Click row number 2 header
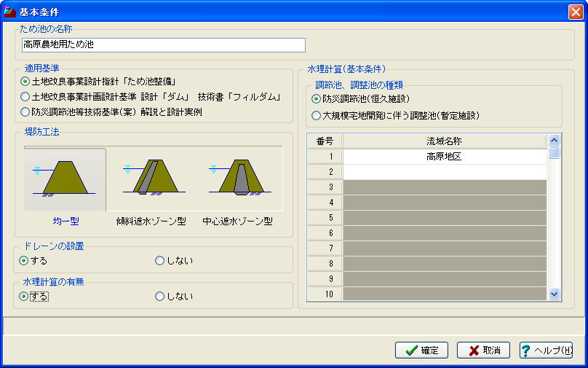Viewport: 588px width, 368px height. pyautogui.click(x=325, y=172)
